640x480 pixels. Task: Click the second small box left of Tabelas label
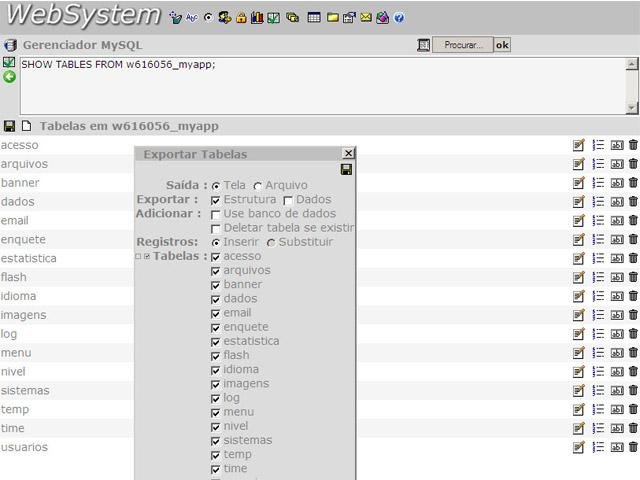click(147, 256)
